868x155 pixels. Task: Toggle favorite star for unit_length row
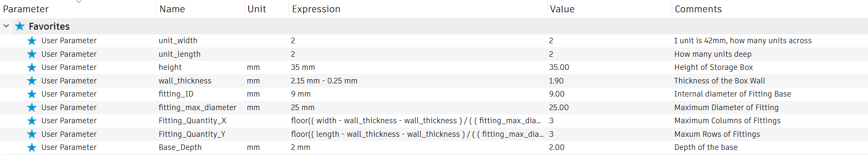pos(32,54)
